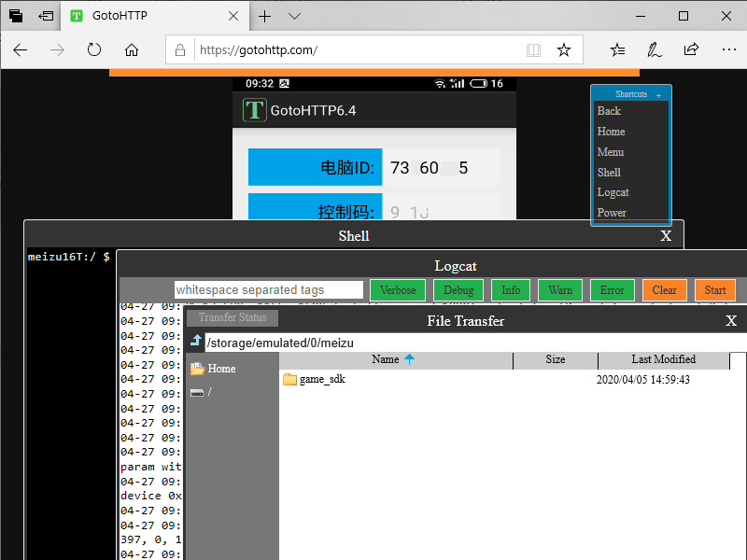747x560 pixels.
Task: Set Logcat level to Error
Action: point(613,290)
